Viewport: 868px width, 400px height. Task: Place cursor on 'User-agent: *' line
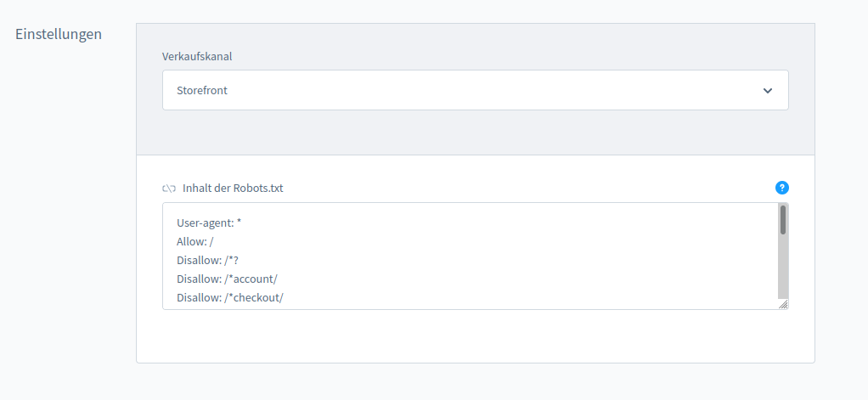210,223
